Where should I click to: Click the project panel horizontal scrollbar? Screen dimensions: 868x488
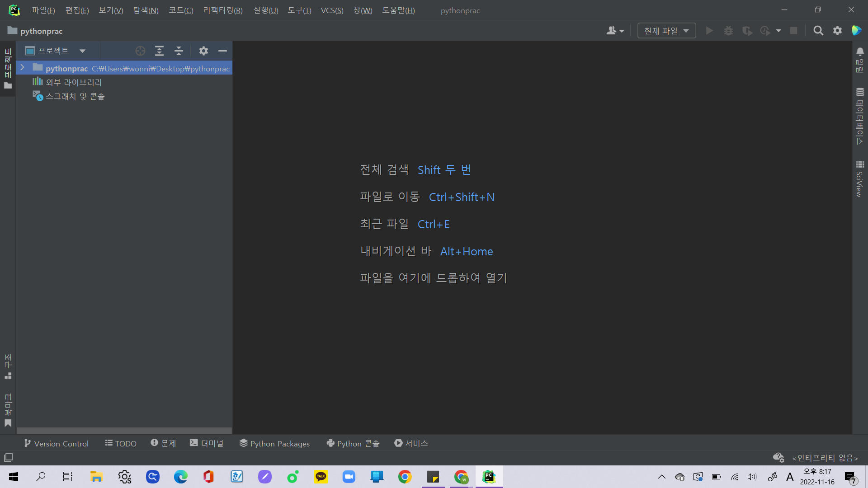[x=124, y=431]
